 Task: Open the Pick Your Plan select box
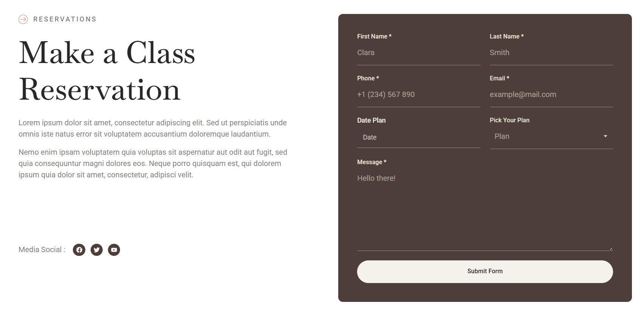click(x=551, y=137)
